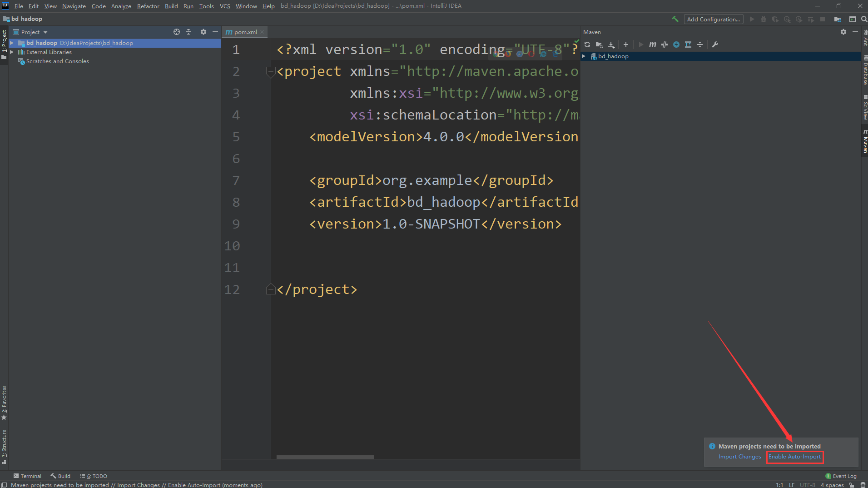868x488 pixels.
Task: Open Maven panel gear options
Action: coord(843,32)
